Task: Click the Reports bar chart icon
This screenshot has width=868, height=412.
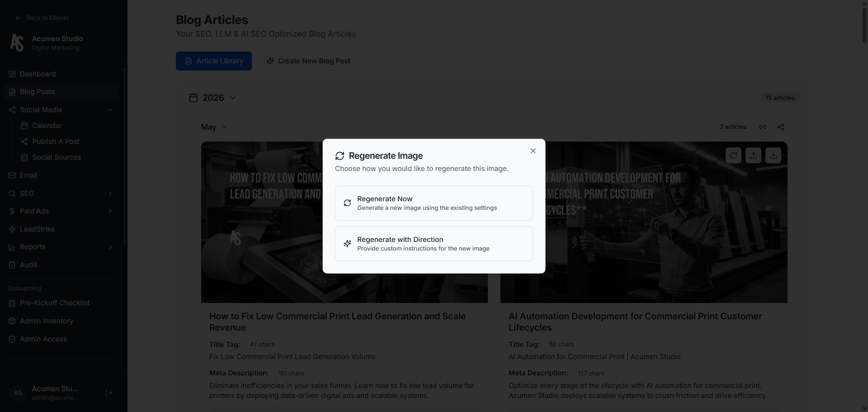Action: [12, 247]
